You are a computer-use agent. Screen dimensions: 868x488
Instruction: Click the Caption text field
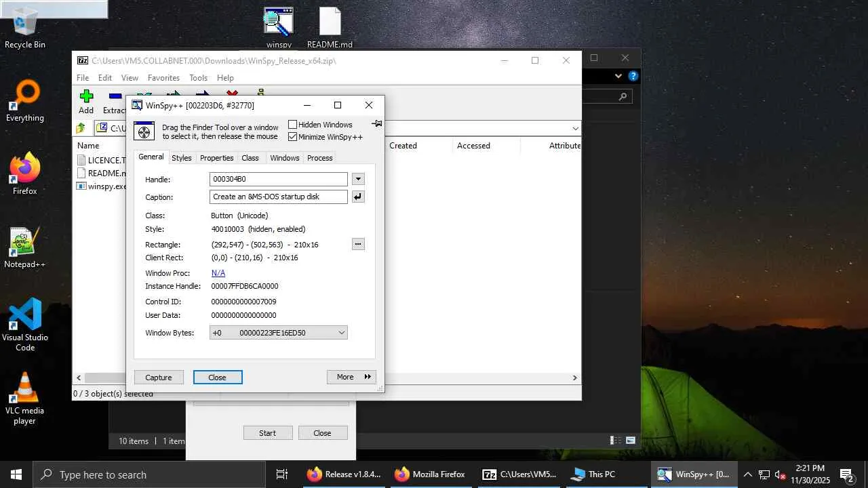point(279,197)
